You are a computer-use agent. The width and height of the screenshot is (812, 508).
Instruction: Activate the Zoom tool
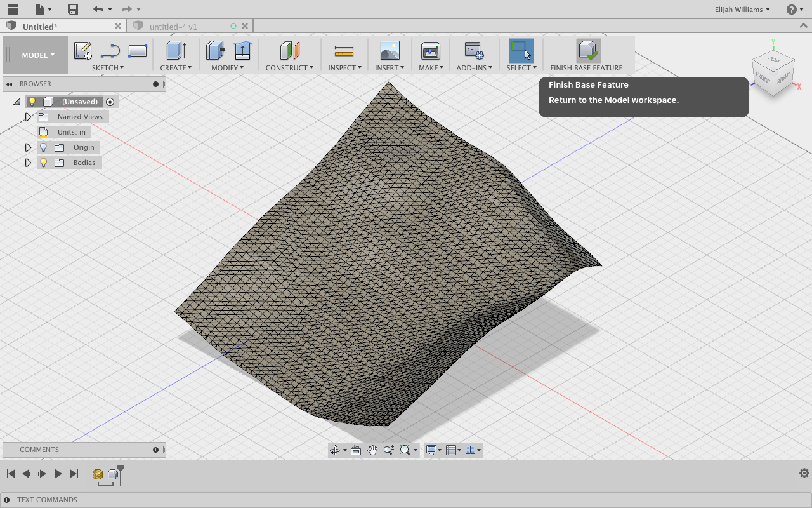tap(389, 450)
